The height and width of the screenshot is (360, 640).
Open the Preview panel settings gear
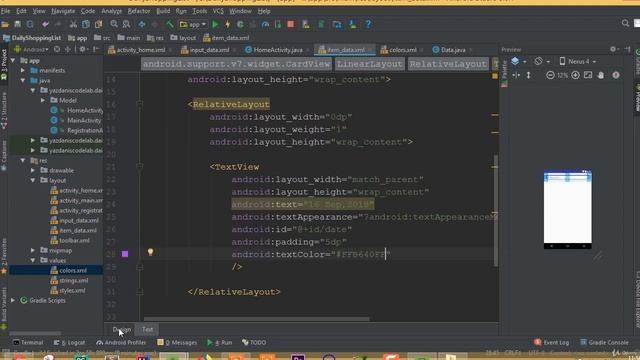pyautogui.click(x=613, y=49)
